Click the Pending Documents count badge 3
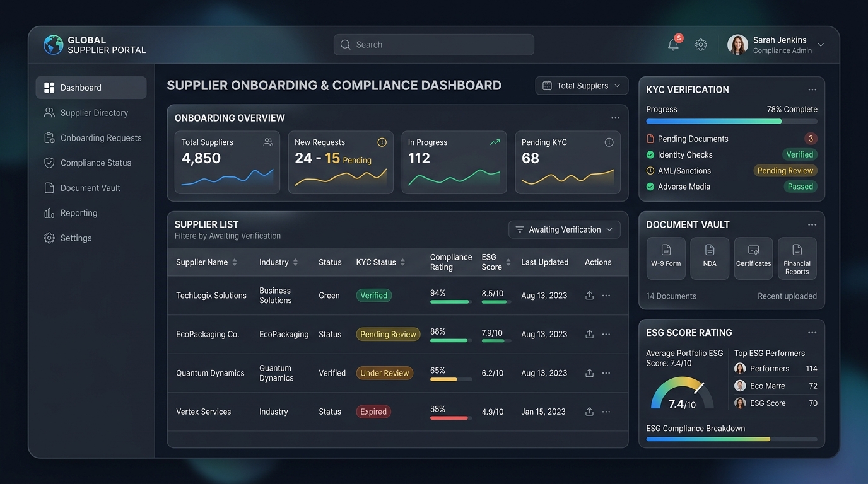This screenshot has height=484, width=868. pos(811,139)
